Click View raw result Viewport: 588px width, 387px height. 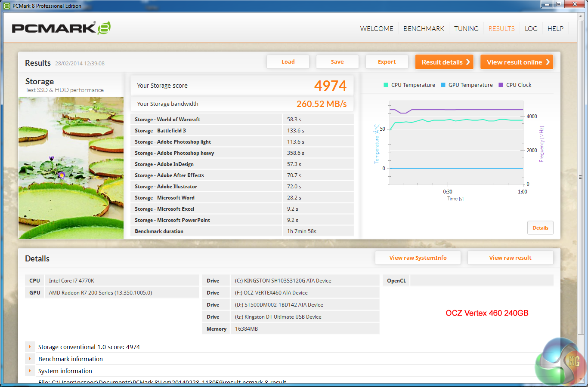point(511,258)
